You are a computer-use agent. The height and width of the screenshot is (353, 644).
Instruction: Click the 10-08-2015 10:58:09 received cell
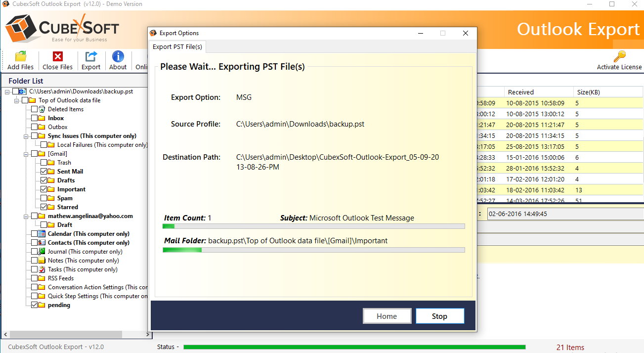click(x=535, y=103)
